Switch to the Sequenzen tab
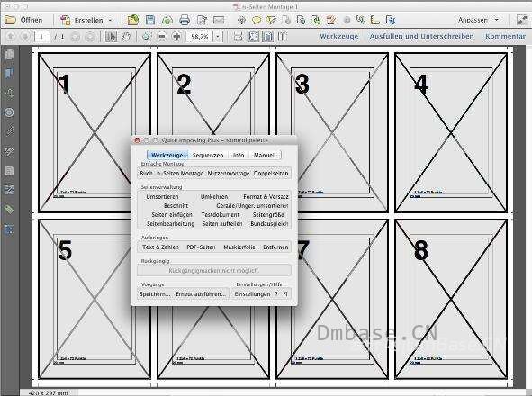The image size is (532, 396). point(208,155)
